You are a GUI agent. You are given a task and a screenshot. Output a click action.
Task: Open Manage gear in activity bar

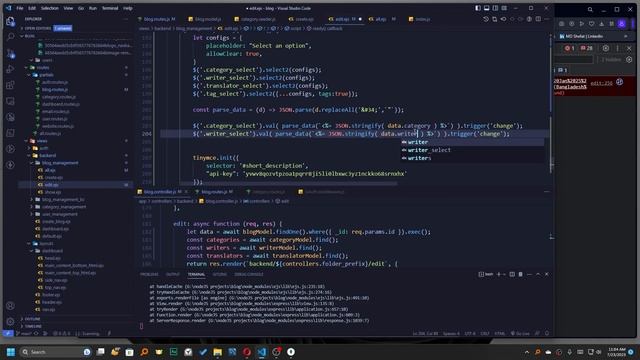[x=10, y=321]
